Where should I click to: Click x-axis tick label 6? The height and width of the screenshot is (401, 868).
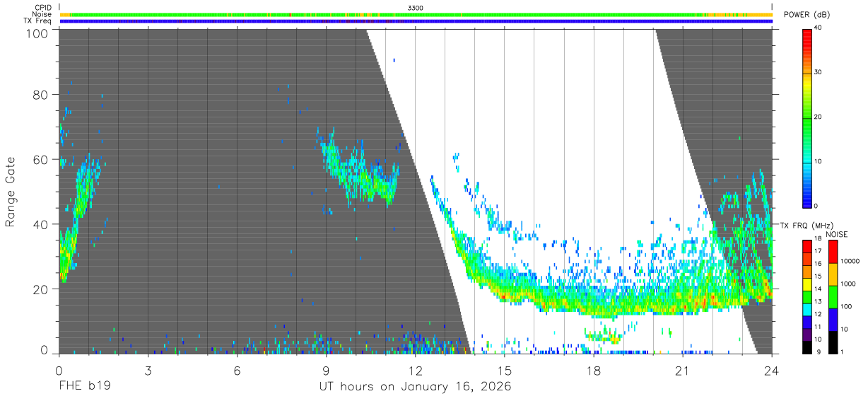coord(237,370)
